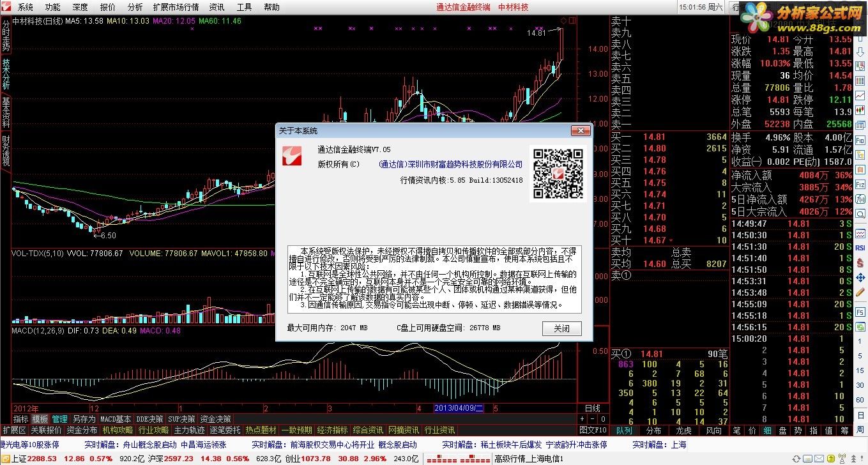Select the 模板 tab below chart
Image resolution: width=868 pixels, height=465 pixels.
pyautogui.click(x=40, y=419)
